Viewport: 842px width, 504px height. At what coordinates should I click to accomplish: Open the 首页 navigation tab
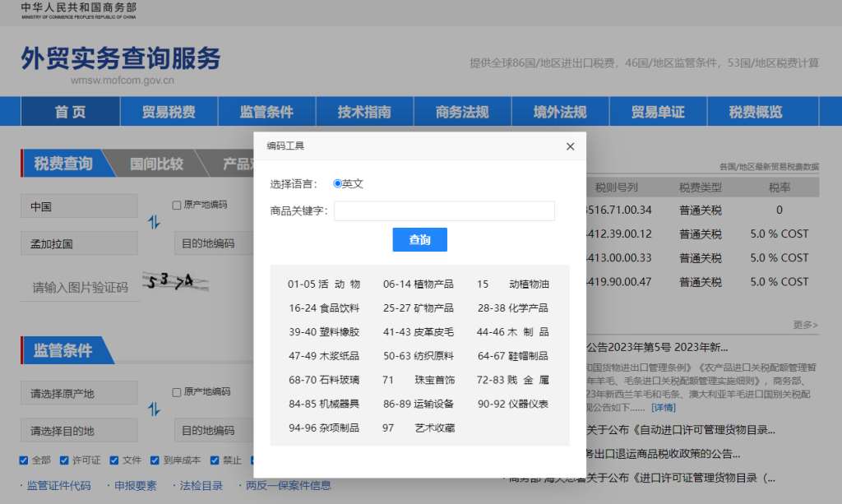(71, 112)
